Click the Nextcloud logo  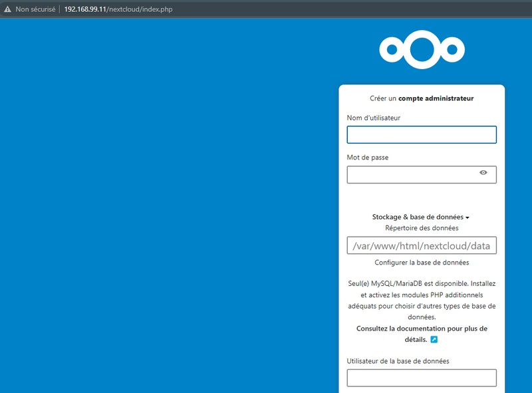pyautogui.click(x=422, y=49)
